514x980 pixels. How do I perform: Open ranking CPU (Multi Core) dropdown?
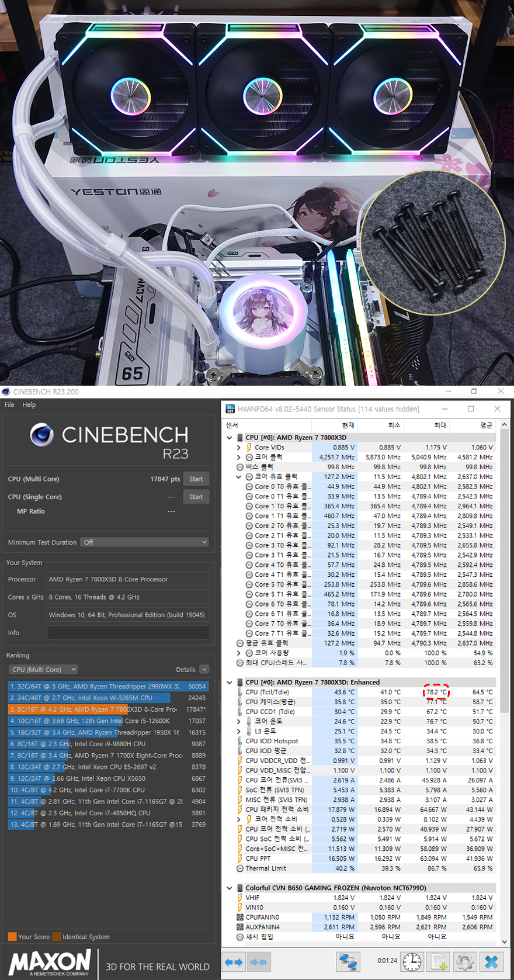point(44,670)
